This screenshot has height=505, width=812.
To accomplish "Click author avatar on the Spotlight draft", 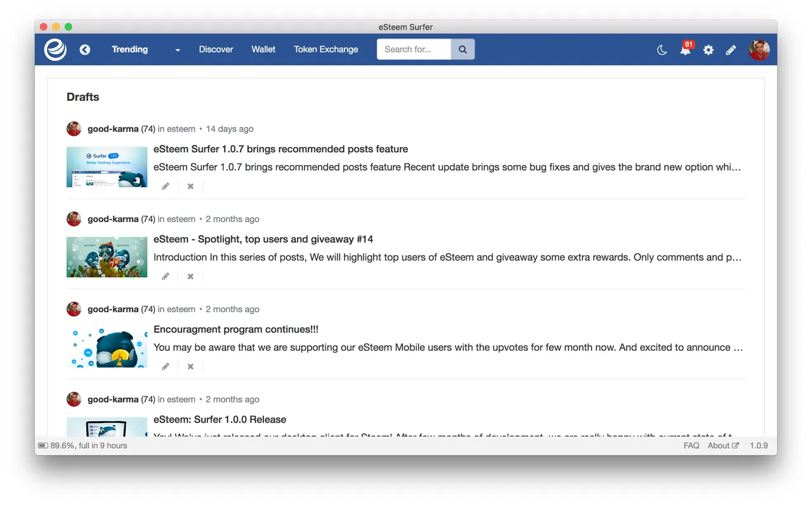I will pos(74,219).
